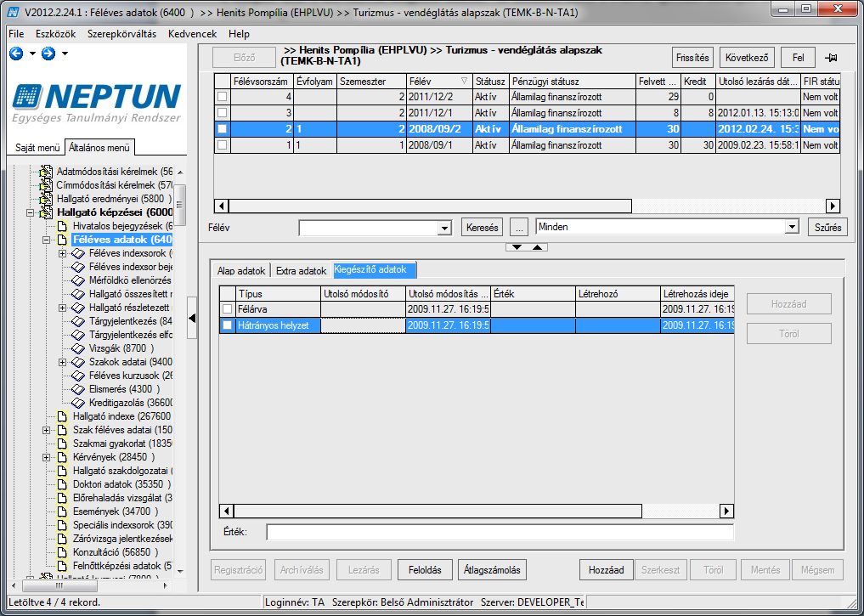Check the row for semester 2011/12/2
The height and width of the screenshot is (616, 864).
coord(222,97)
